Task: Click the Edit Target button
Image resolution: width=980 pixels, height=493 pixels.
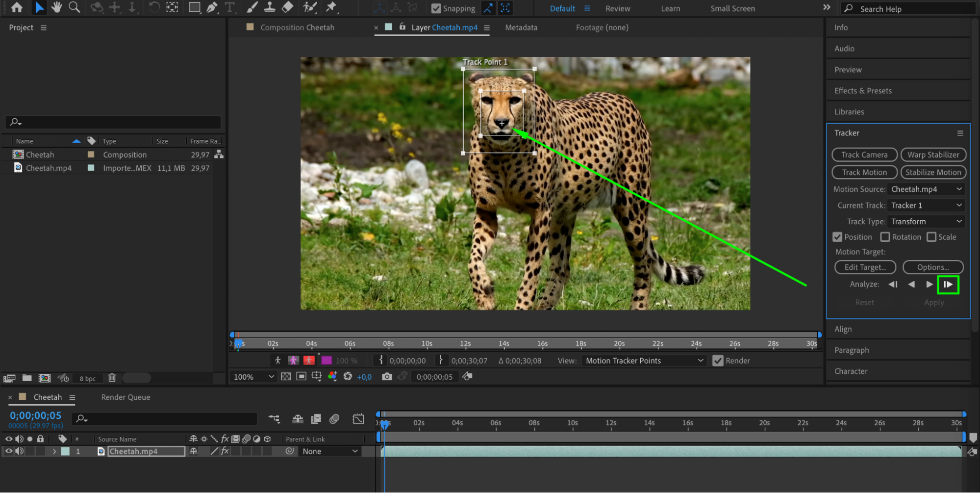Action: coord(865,267)
